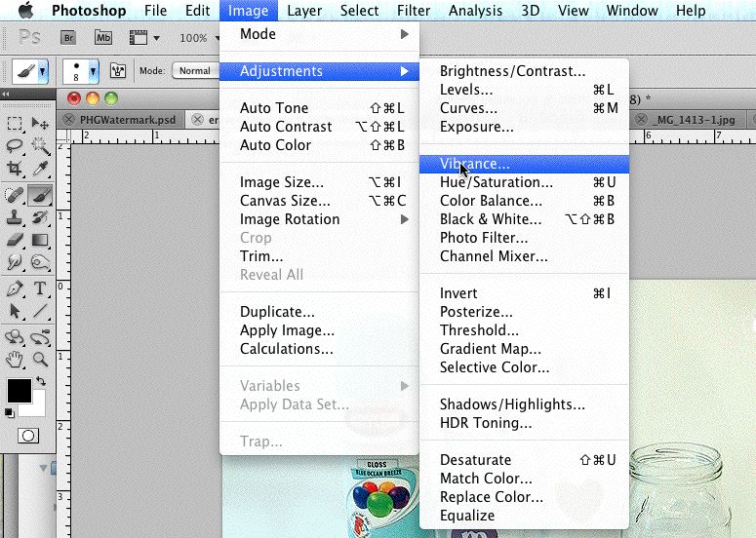The height and width of the screenshot is (538, 756).
Task: Open the Window menu
Action: pyautogui.click(x=631, y=11)
